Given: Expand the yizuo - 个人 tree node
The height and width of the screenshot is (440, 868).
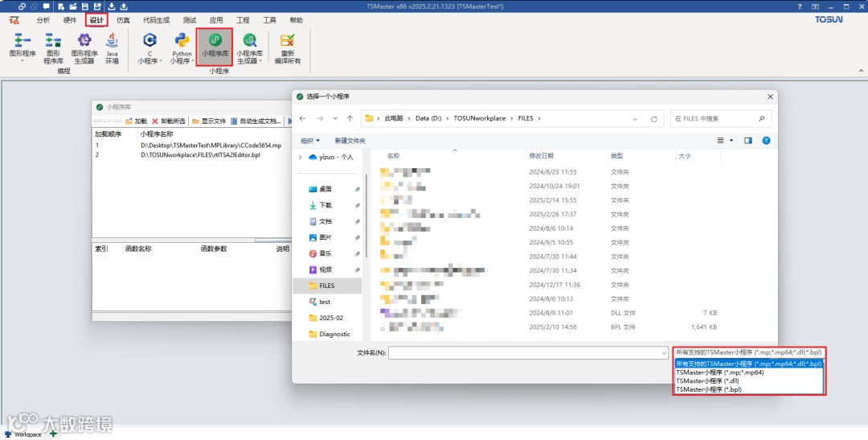Looking at the screenshot, I should (x=301, y=157).
